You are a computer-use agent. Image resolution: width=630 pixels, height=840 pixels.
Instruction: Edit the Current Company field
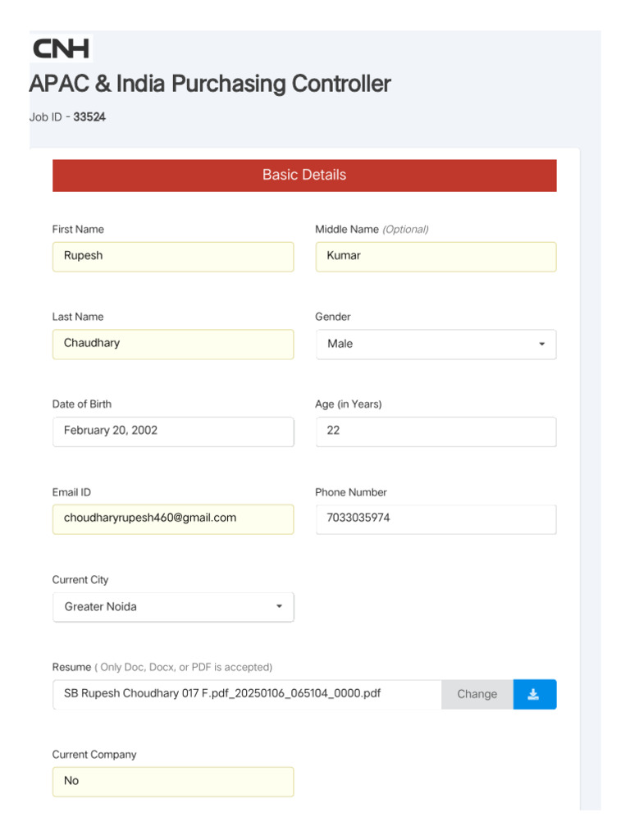[x=173, y=782]
